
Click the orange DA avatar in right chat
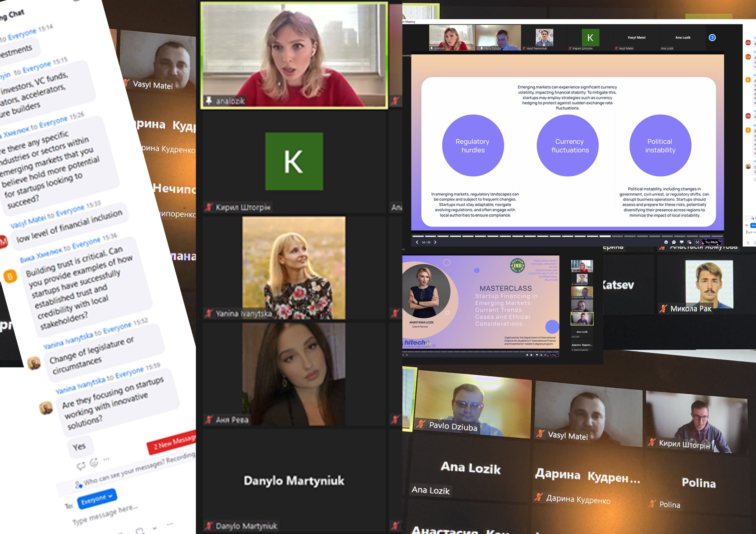[748, 57]
